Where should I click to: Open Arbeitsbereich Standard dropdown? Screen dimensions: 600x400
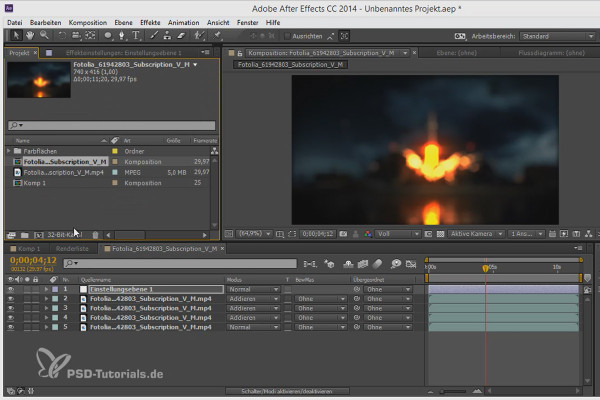558,36
